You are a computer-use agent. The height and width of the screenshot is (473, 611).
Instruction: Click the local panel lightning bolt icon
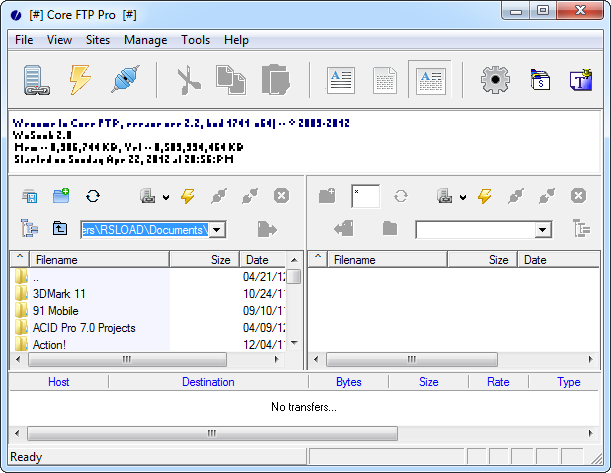tap(188, 196)
